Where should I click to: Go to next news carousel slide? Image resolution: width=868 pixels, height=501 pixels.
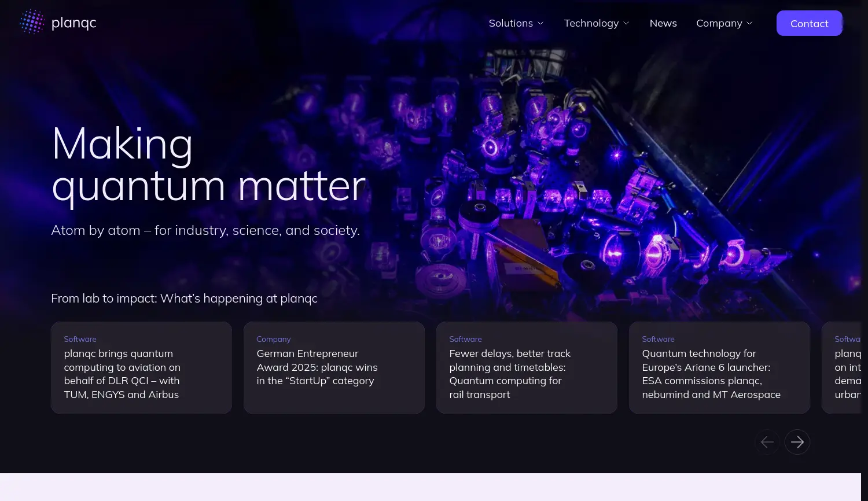click(x=797, y=442)
